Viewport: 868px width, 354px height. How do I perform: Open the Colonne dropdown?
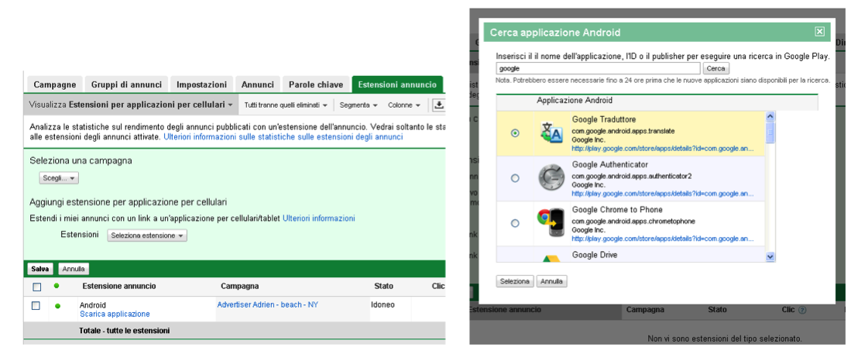point(404,105)
